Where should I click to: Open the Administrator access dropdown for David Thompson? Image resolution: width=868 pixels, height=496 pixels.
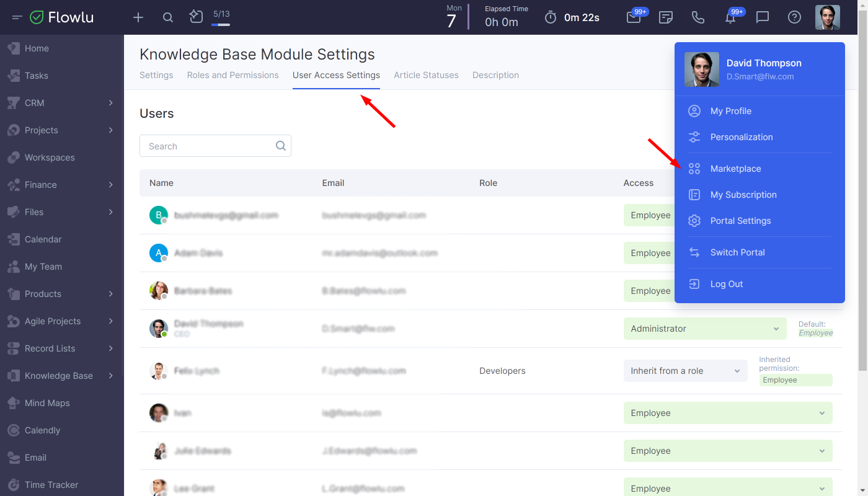tap(705, 329)
